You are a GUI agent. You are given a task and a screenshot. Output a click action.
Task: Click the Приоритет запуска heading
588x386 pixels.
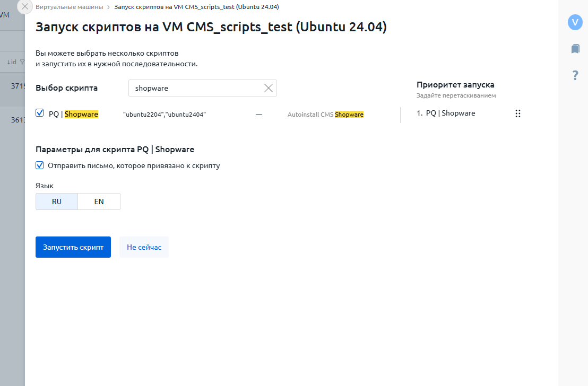455,85
